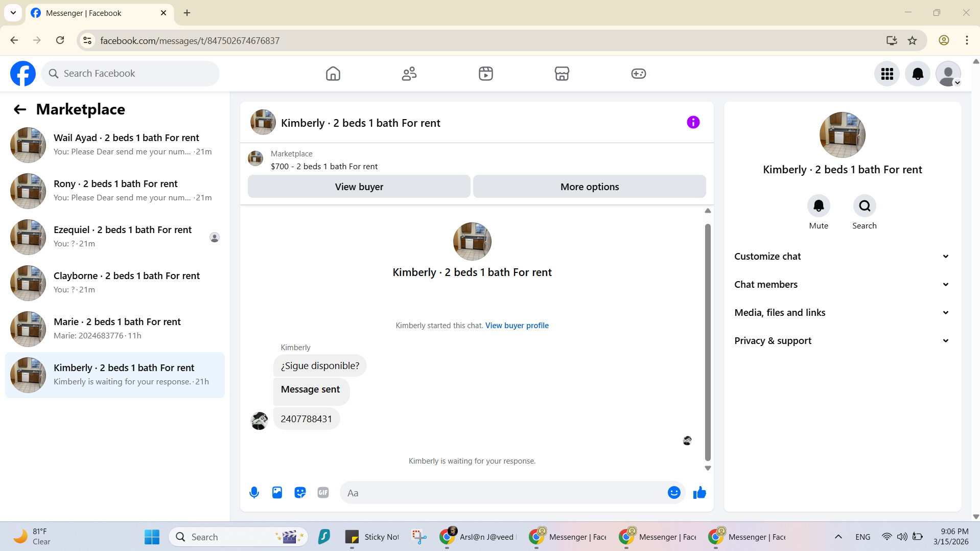The width and height of the screenshot is (980, 551).
Task: Click the Search Facebook field
Action: [130, 74]
